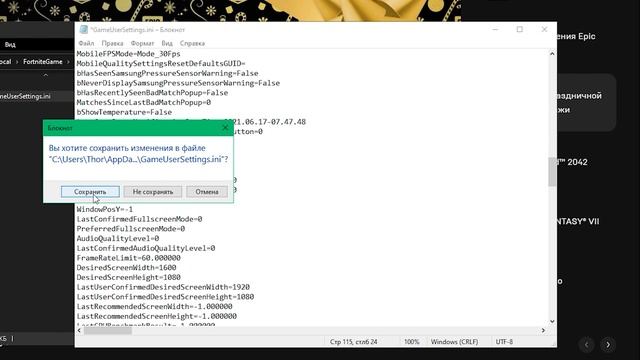Close the Блокнот save dialog
This screenshot has height=360, width=640.
pyautogui.click(x=225, y=128)
